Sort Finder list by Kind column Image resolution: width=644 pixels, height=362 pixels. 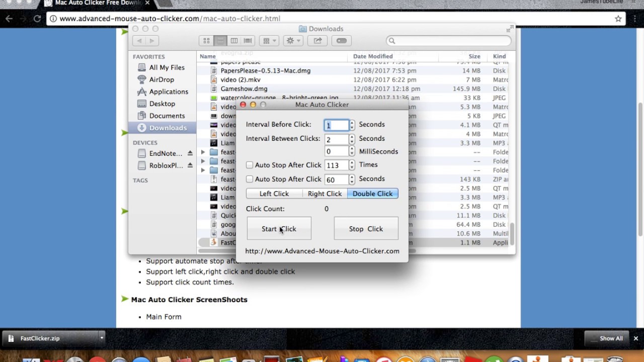[499, 56]
